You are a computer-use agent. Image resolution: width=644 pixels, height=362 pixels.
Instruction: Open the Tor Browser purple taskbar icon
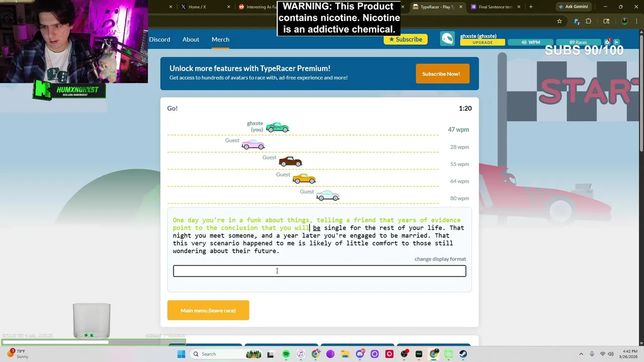pos(330,354)
